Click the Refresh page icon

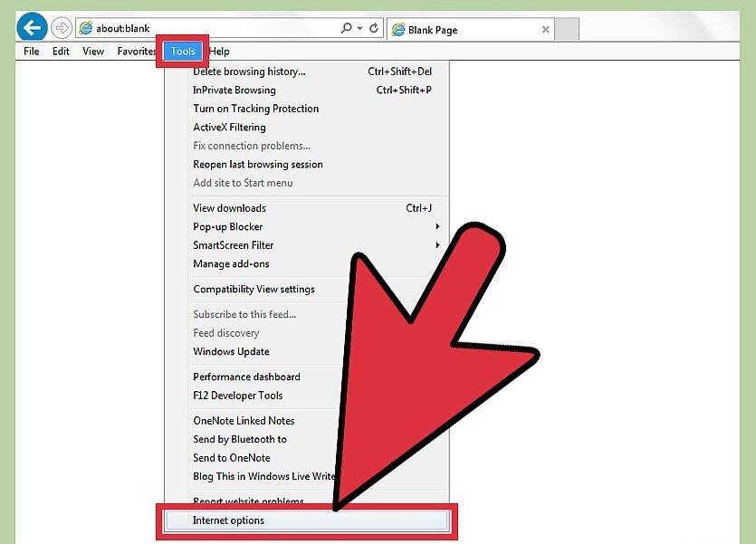pyautogui.click(x=373, y=28)
